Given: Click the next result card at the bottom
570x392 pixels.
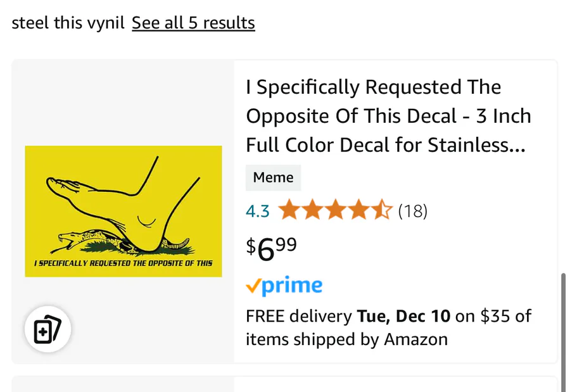Looking at the screenshot, I should (284, 384).
